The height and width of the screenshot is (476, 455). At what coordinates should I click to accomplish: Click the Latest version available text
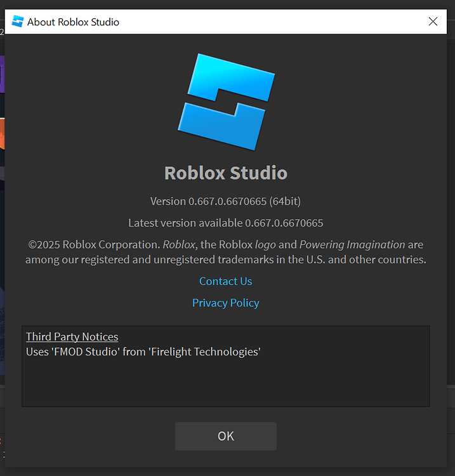point(225,223)
